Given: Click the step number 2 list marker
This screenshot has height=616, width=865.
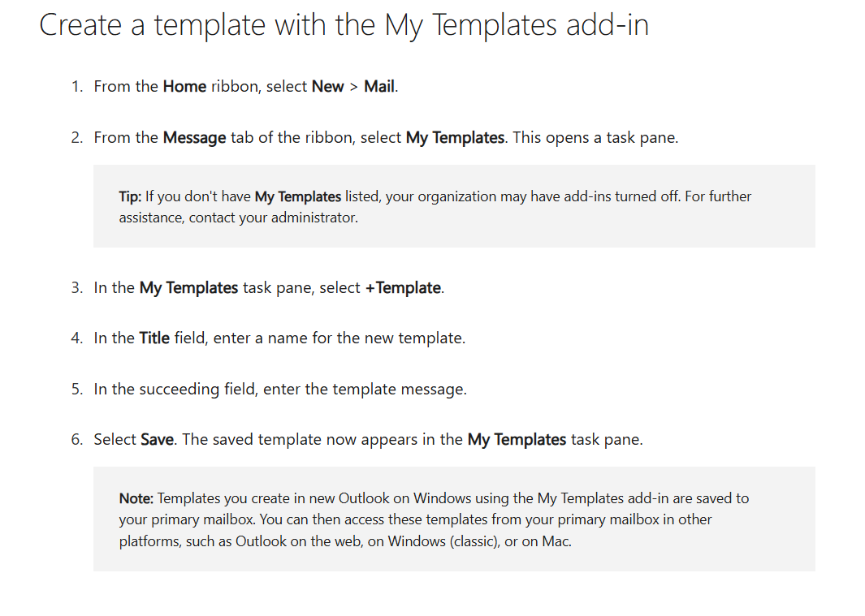Looking at the screenshot, I should point(77,137).
